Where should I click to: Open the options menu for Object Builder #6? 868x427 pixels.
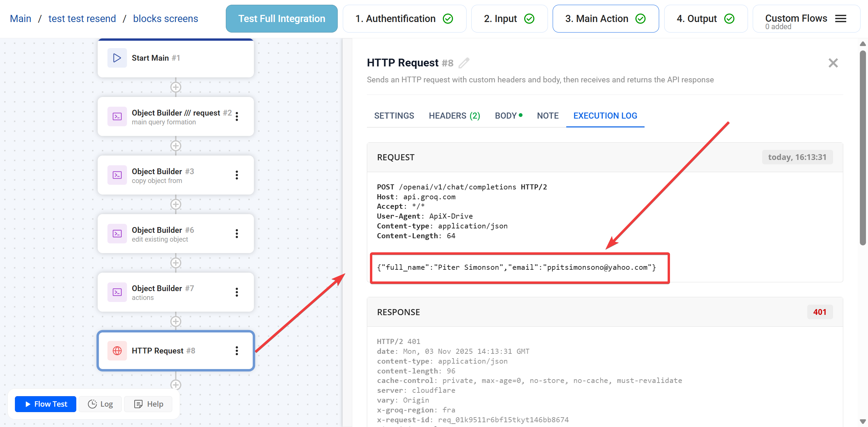click(237, 233)
